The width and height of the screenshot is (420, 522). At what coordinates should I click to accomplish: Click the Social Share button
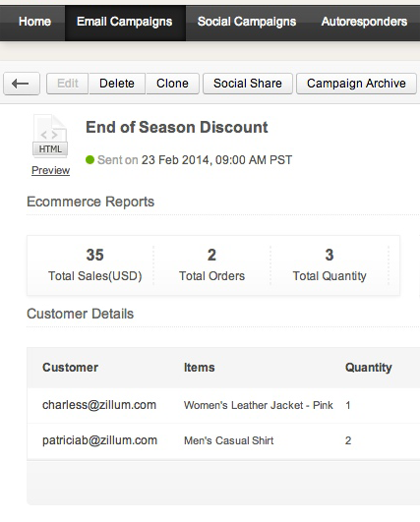tap(248, 84)
